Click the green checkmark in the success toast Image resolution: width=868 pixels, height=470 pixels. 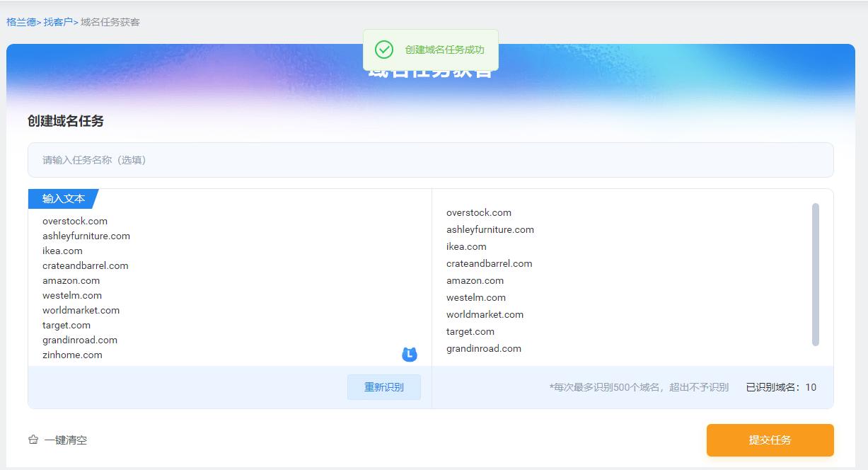pyautogui.click(x=384, y=50)
